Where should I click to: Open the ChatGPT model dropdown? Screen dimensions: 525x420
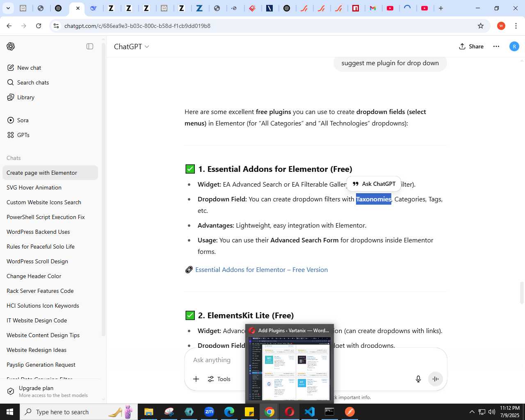point(131,46)
